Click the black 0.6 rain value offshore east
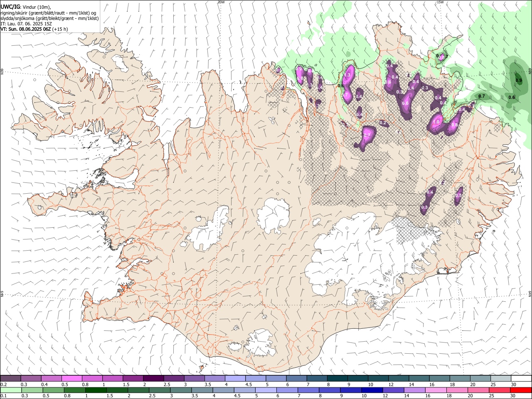 pyautogui.click(x=512, y=97)
